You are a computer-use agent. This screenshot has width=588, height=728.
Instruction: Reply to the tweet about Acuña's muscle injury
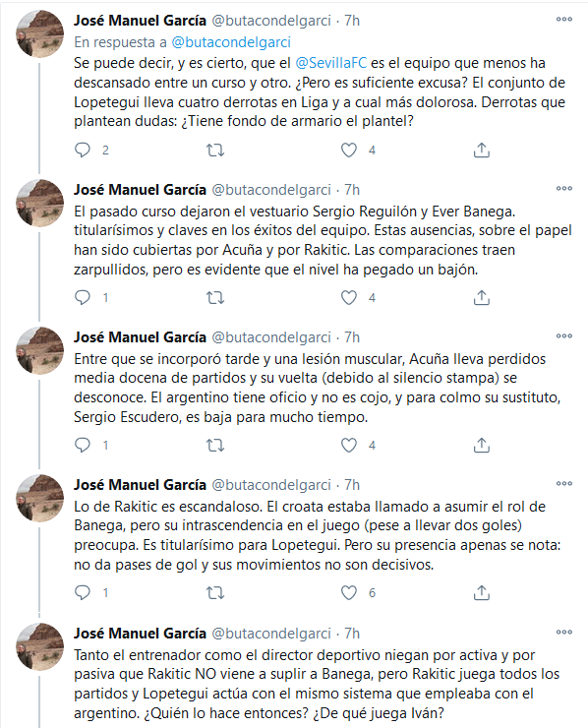click(83, 446)
